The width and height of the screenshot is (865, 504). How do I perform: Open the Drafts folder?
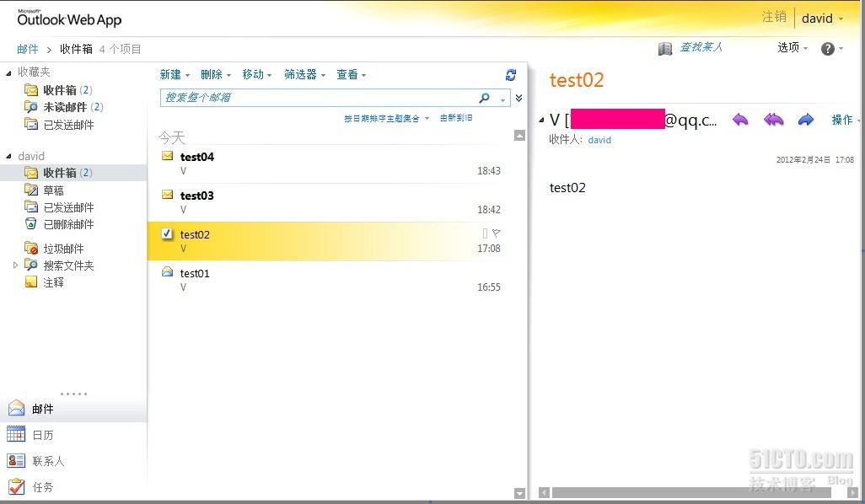(x=44, y=190)
